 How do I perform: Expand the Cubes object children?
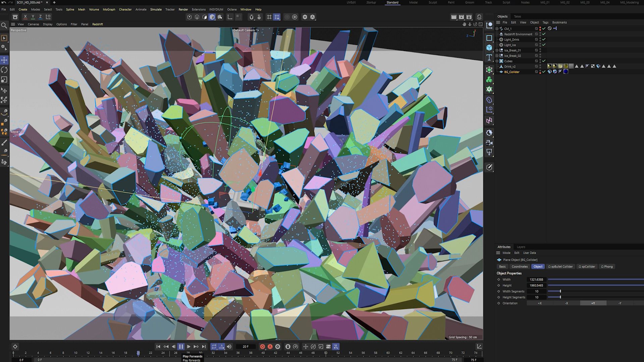[x=497, y=61]
